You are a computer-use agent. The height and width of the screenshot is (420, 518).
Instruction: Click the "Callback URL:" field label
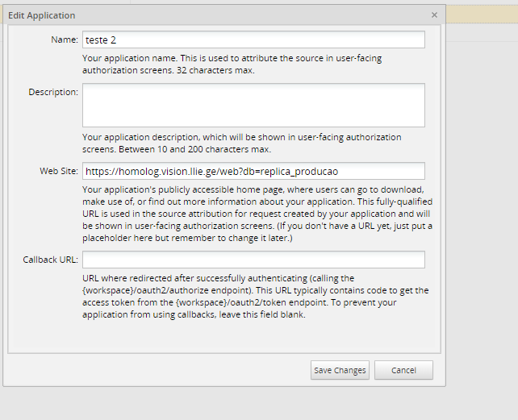click(51, 260)
